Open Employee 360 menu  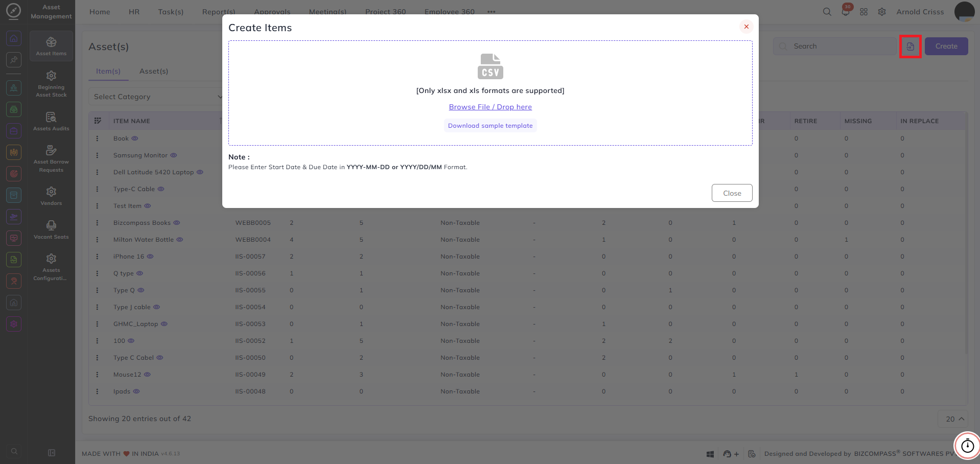449,12
